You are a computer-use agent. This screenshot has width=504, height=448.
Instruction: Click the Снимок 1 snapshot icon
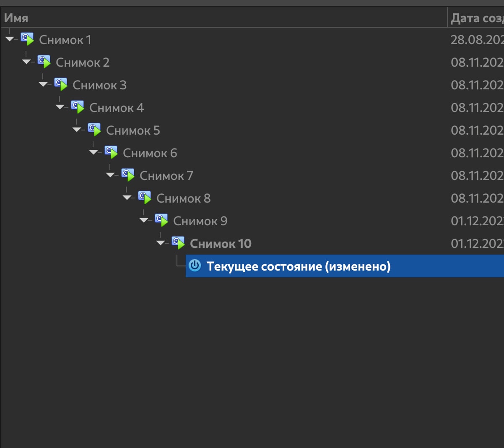(x=27, y=39)
